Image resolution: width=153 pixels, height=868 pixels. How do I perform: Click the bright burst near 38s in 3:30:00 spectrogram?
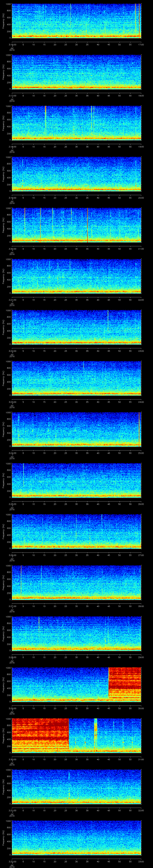pyautogui.click(x=95, y=731)
